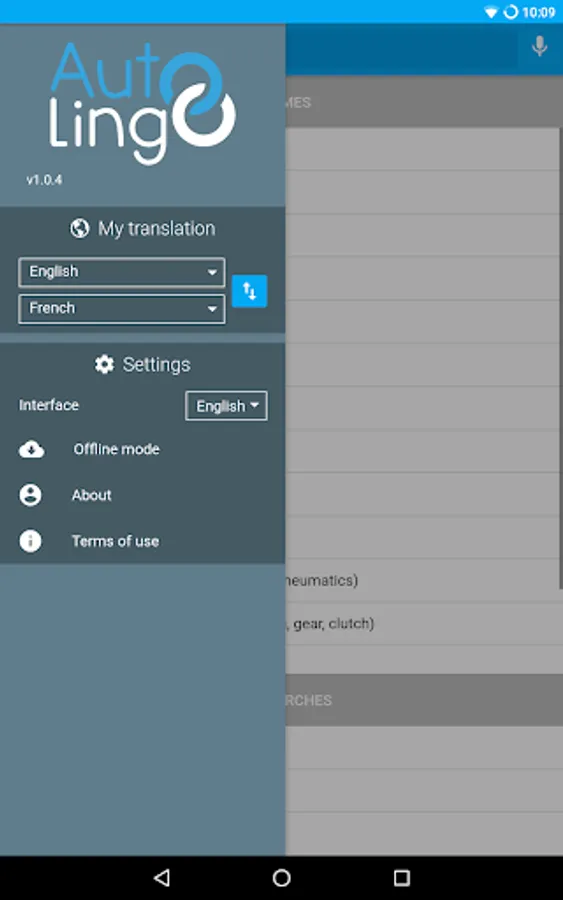Change the Interface language dropdown

click(226, 406)
